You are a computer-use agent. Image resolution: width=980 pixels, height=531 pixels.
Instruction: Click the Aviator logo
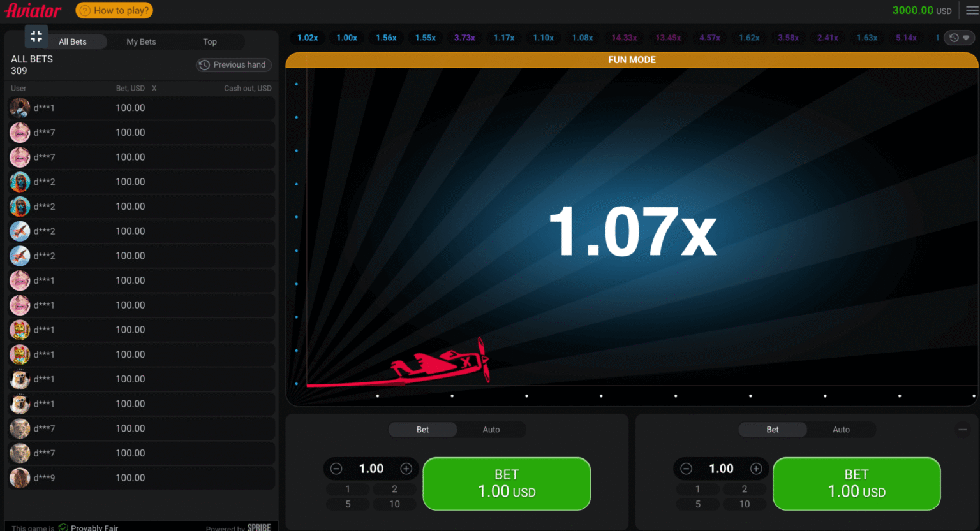(34, 10)
